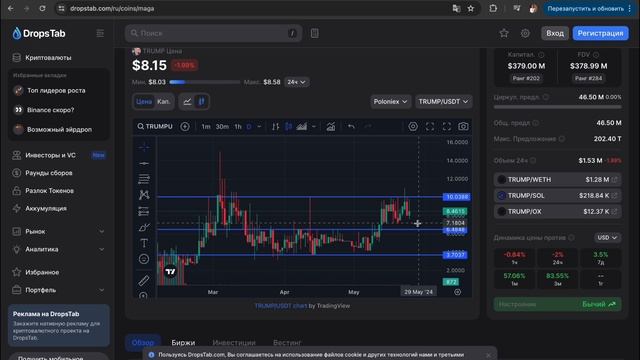Switch to candles chart style

pyautogui.click(x=289, y=127)
